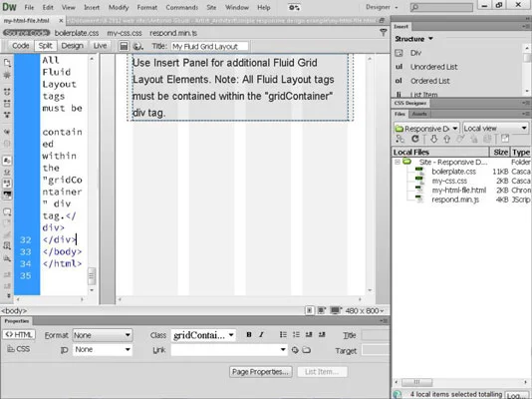Click Connect to remote server icon

(400, 139)
